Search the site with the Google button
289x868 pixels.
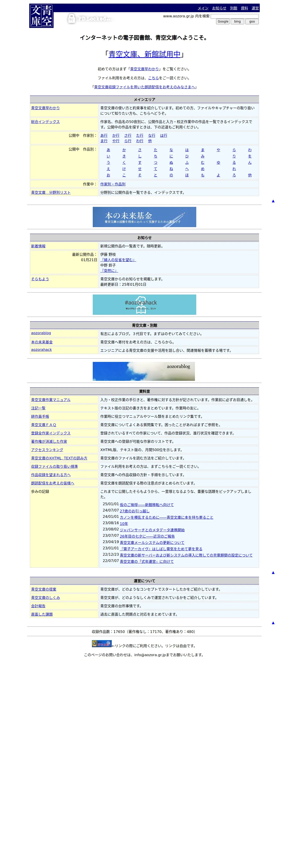[x=223, y=22]
